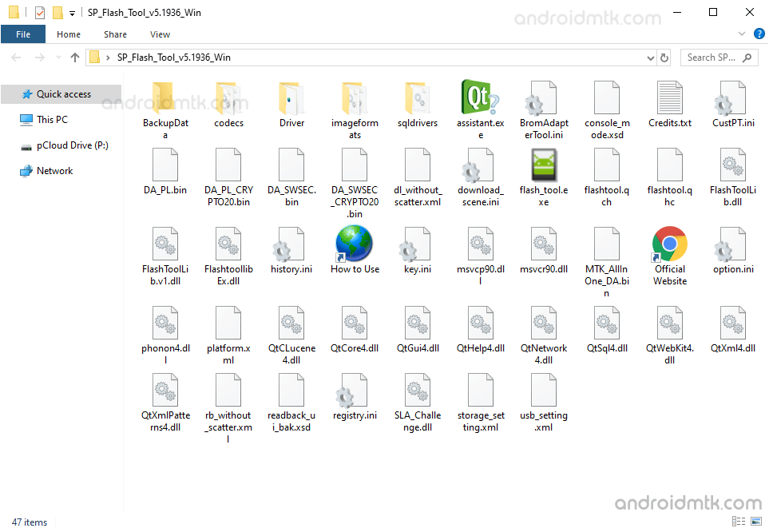769x532 pixels.
Task: Go forward to the next folder
Action: 39,58
